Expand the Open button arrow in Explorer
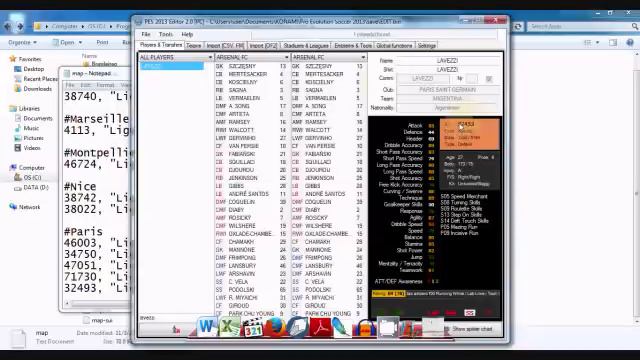 [x=80, y=42]
